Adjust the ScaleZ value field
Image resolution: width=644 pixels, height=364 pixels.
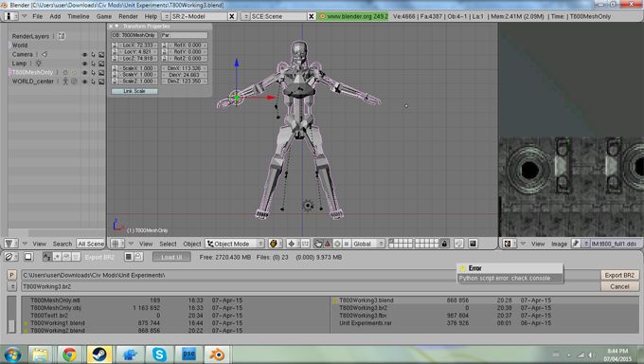click(x=137, y=82)
